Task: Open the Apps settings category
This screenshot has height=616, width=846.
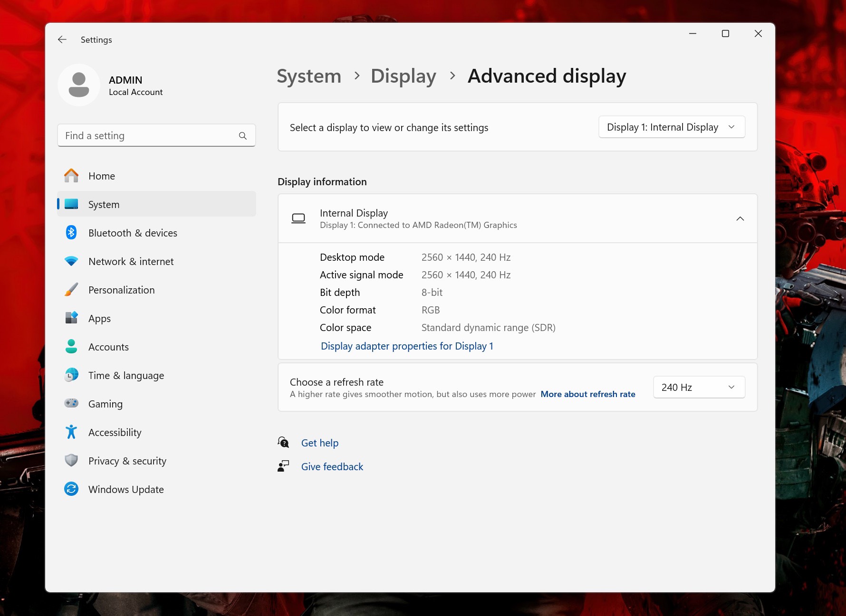Action: [x=99, y=319]
